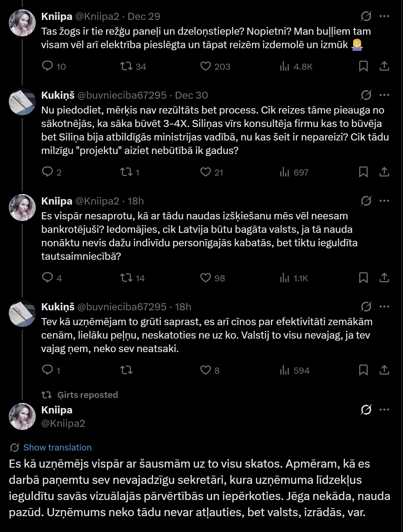This screenshot has width=403, height=532.
Task: View analytics for the 4.8K views tweet
Action: coord(285,66)
